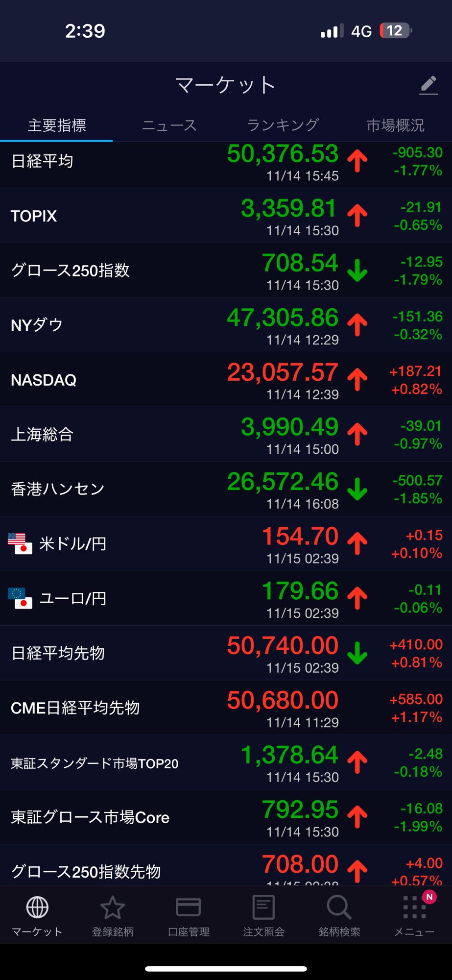This screenshot has width=452, height=980.
Task: Tap the EU/Japan flag icon
Action: tap(20, 598)
